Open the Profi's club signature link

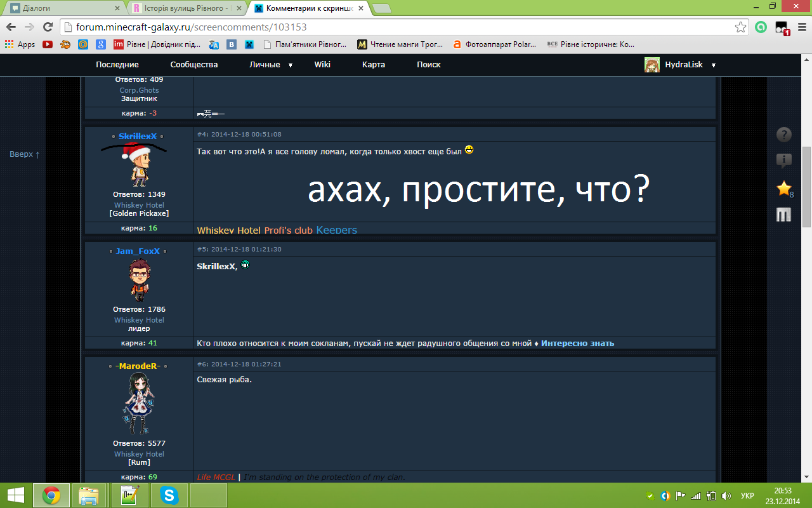[288, 230]
